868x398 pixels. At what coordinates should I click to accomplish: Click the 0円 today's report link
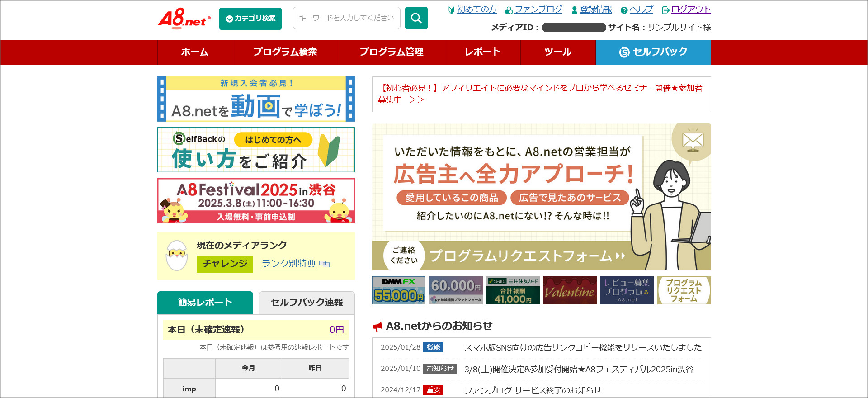click(336, 330)
